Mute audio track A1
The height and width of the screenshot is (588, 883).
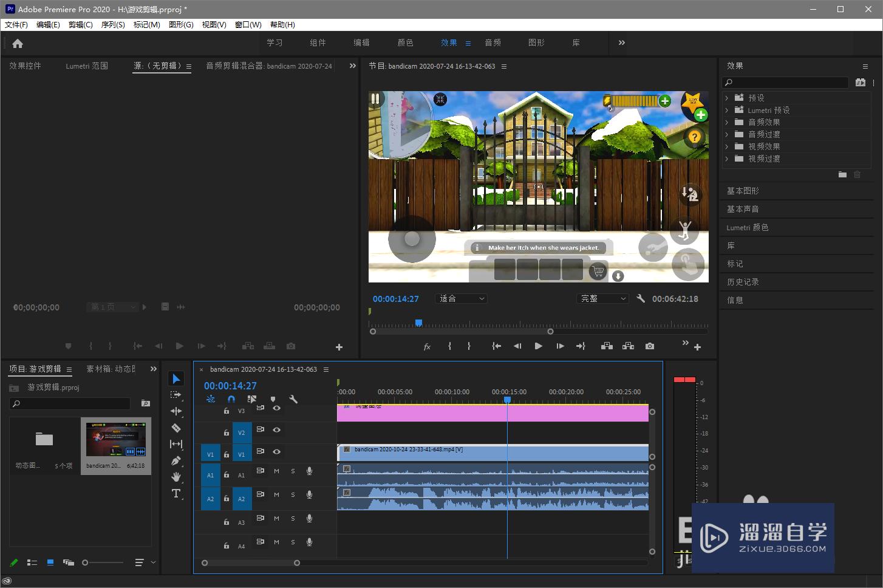click(276, 471)
